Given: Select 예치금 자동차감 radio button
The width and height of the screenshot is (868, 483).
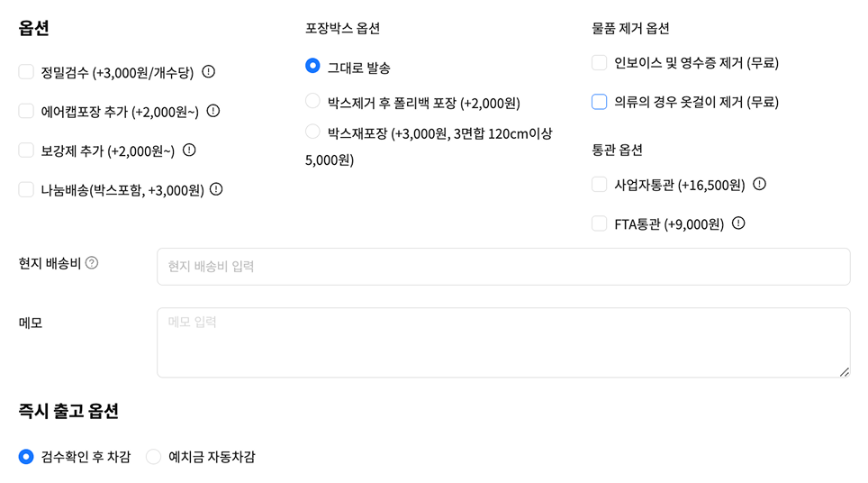Looking at the screenshot, I should coord(154,457).
